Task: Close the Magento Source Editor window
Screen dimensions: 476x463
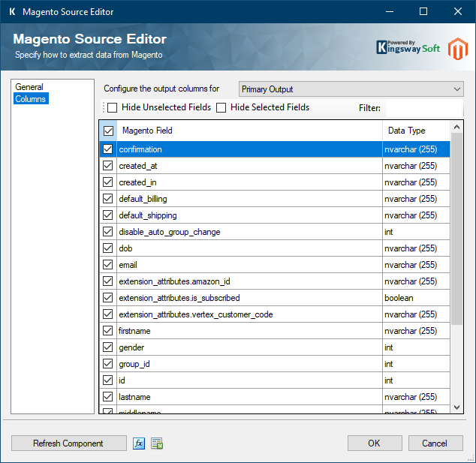Action: [x=458, y=11]
